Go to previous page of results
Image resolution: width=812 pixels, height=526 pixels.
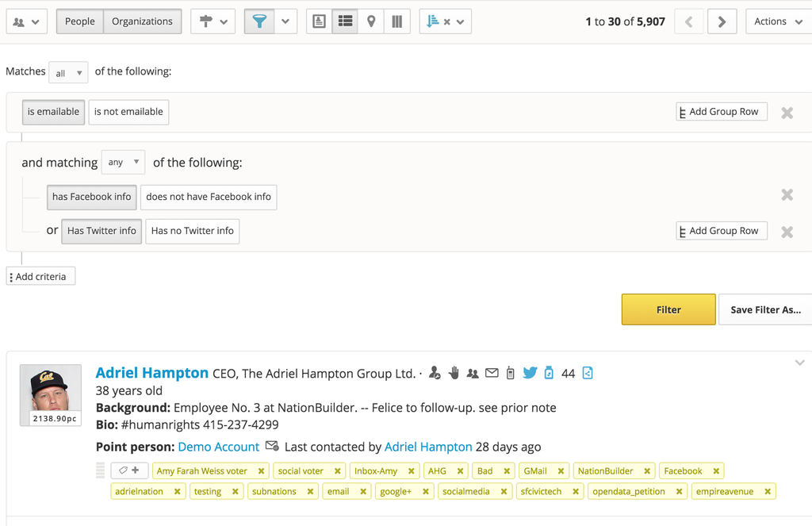point(689,21)
